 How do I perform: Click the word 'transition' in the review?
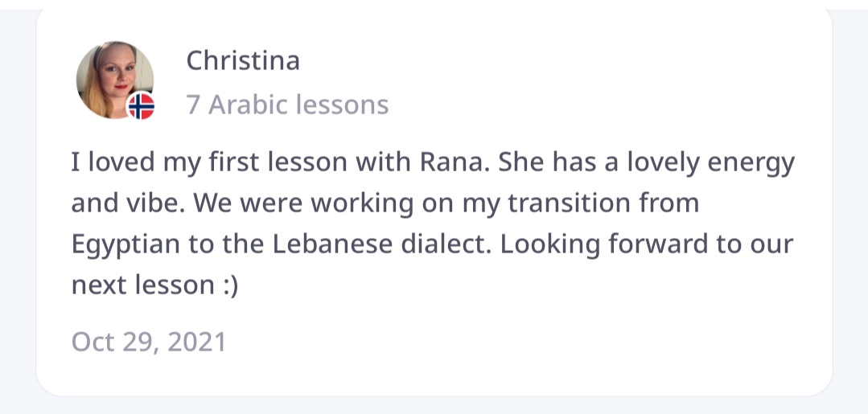(x=575, y=203)
